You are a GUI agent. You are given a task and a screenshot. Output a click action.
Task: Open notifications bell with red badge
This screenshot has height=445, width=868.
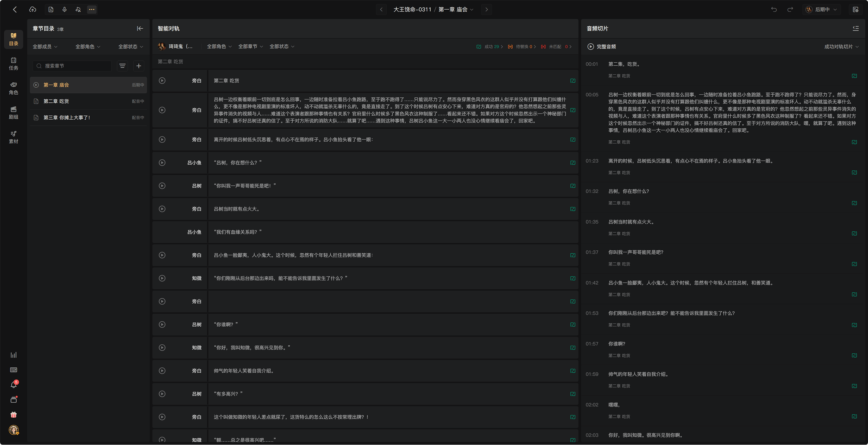tap(14, 384)
